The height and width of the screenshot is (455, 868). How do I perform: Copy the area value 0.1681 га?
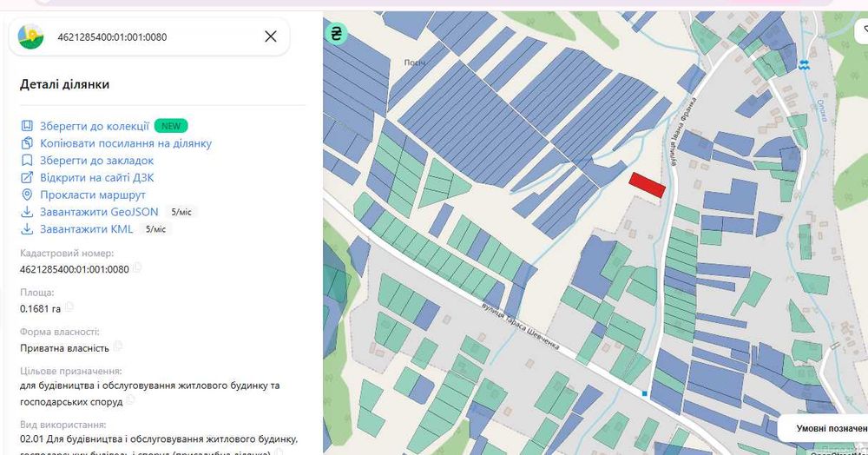click(69, 307)
